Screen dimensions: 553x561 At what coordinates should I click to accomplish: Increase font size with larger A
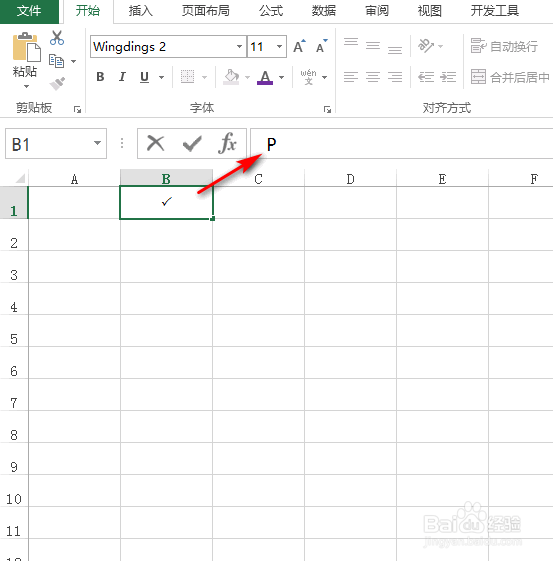point(299,46)
